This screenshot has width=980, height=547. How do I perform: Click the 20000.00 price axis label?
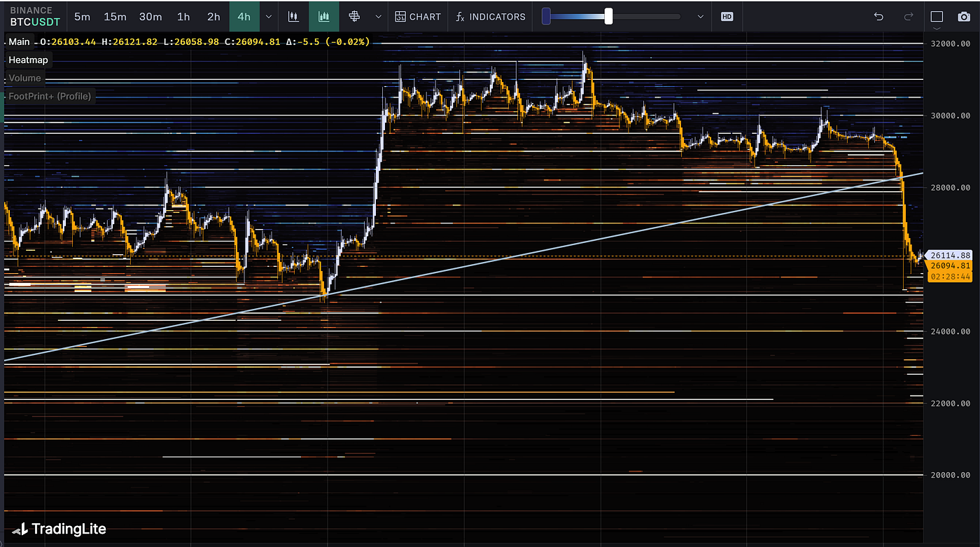click(951, 475)
